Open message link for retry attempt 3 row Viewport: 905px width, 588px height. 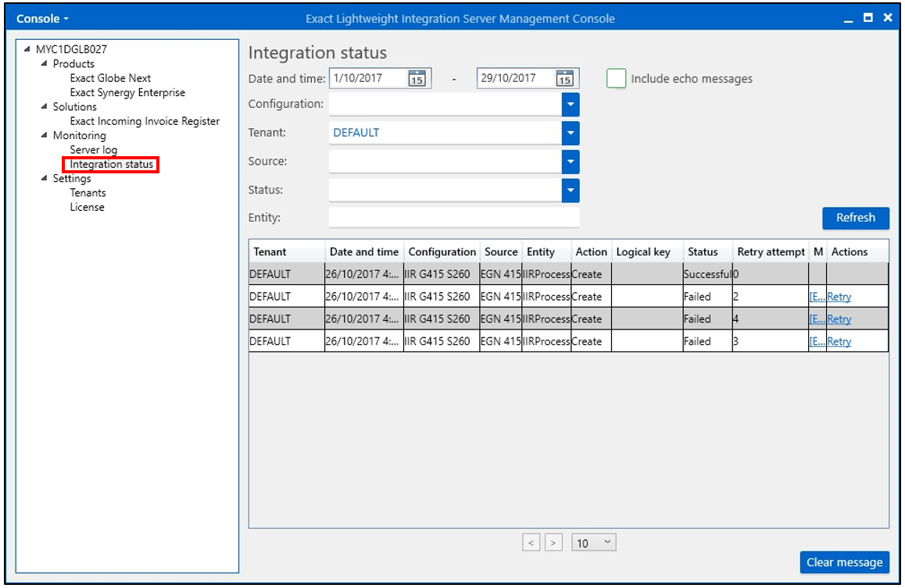click(x=817, y=342)
